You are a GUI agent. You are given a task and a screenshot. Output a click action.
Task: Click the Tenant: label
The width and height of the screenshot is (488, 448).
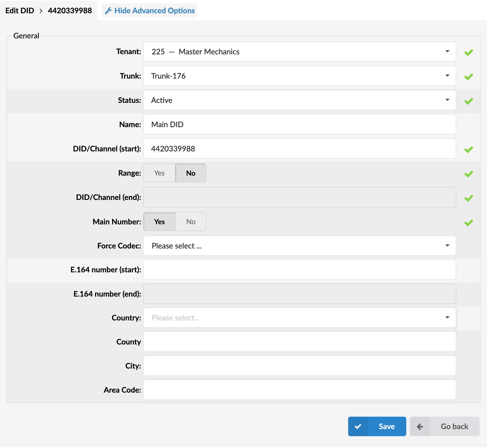(x=129, y=52)
